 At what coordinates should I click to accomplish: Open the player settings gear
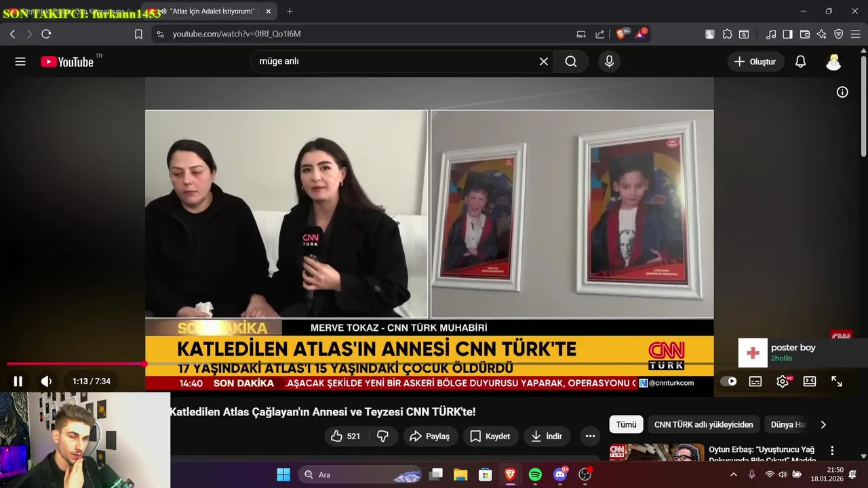coord(783,382)
